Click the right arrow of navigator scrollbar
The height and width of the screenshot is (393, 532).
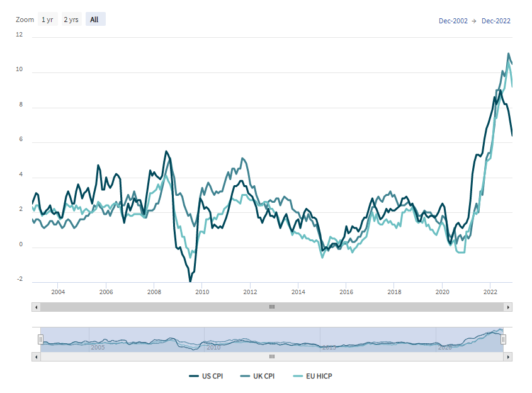coord(508,356)
